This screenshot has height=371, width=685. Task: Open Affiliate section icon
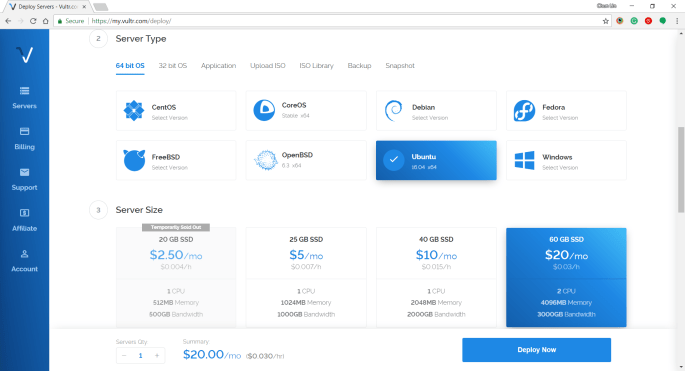(x=24, y=213)
